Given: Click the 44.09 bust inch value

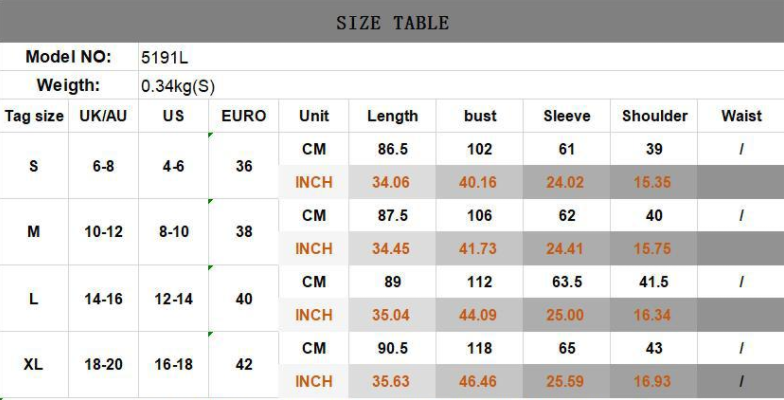Looking at the screenshot, I should pos(480,315).
